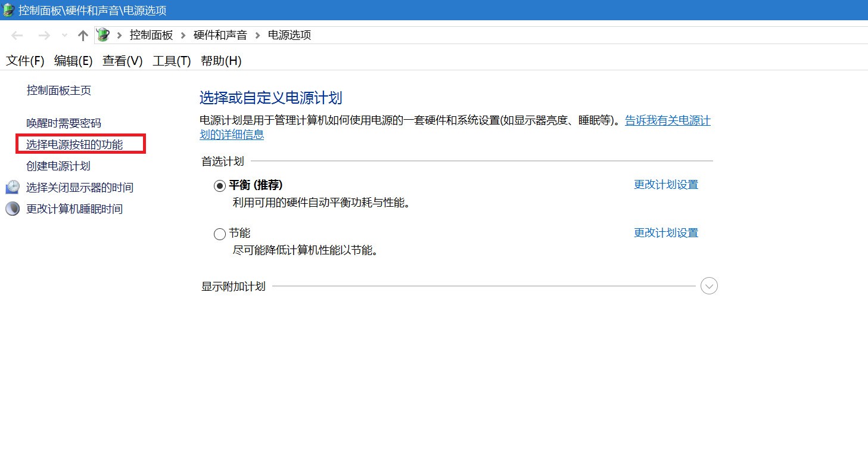Navigate to 控制面板 breadcrumb
The image size is (868, 463).
point(151,35)
